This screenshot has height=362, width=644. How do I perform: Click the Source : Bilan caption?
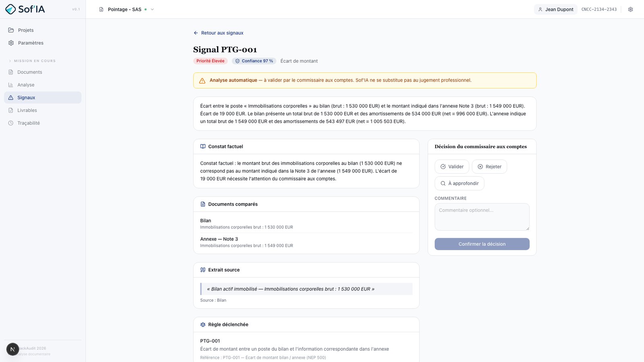point(213,300)
